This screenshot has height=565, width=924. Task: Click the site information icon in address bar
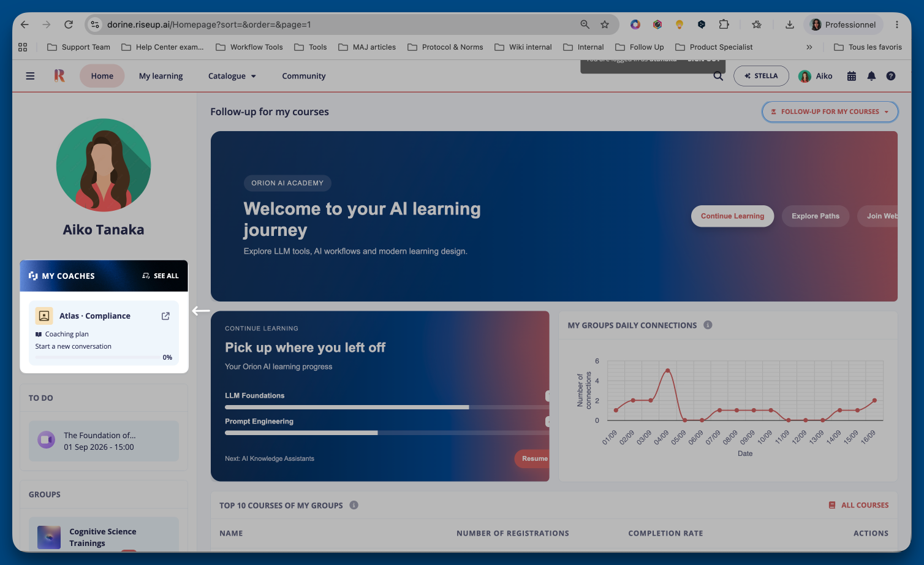94,25
